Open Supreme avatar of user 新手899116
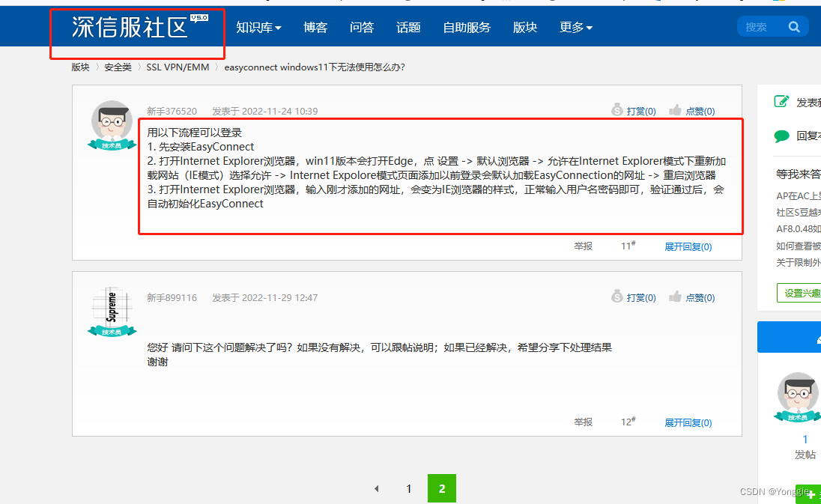This screenshot has width=821, height=504. click(112, 312)
